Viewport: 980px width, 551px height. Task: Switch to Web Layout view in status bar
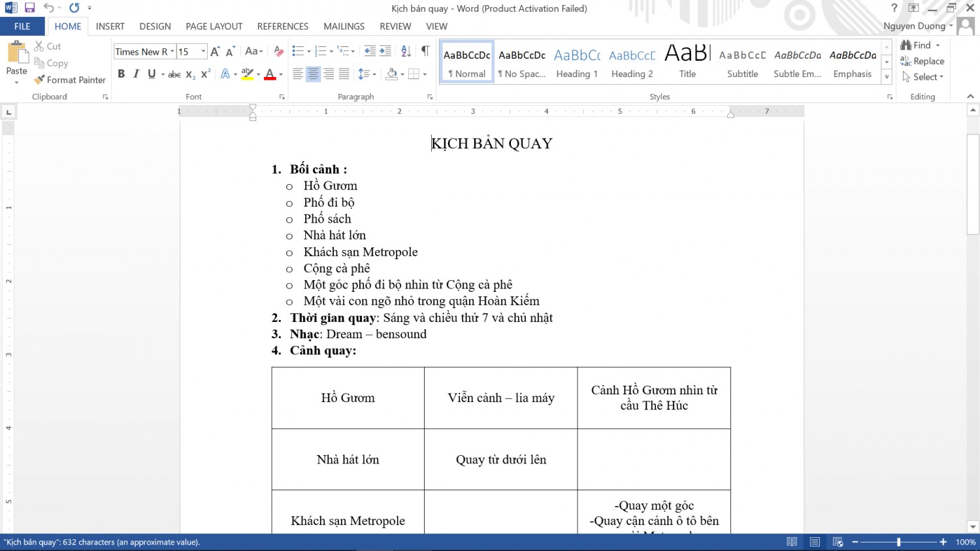[x=838, y=542]
